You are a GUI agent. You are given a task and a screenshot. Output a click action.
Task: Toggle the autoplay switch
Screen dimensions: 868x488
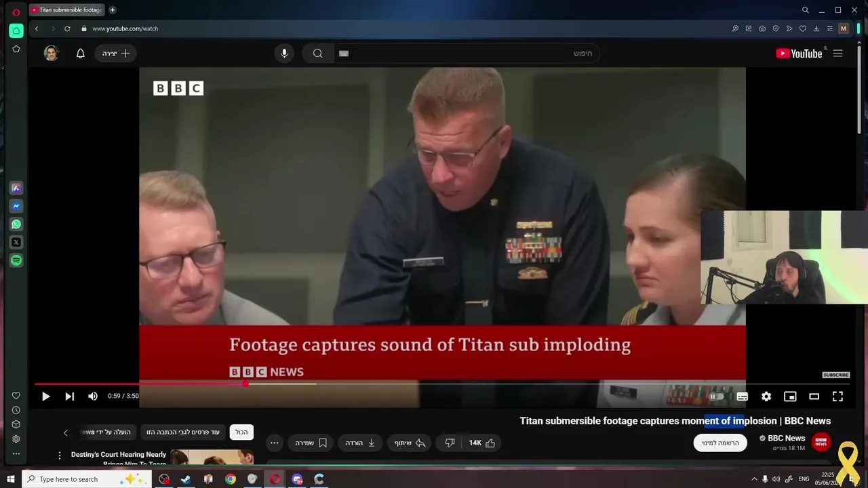(x=717, y=396)
